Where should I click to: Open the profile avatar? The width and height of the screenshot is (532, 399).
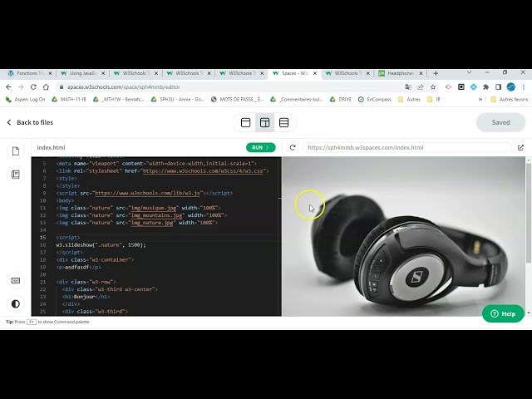(x=510, y=86)
